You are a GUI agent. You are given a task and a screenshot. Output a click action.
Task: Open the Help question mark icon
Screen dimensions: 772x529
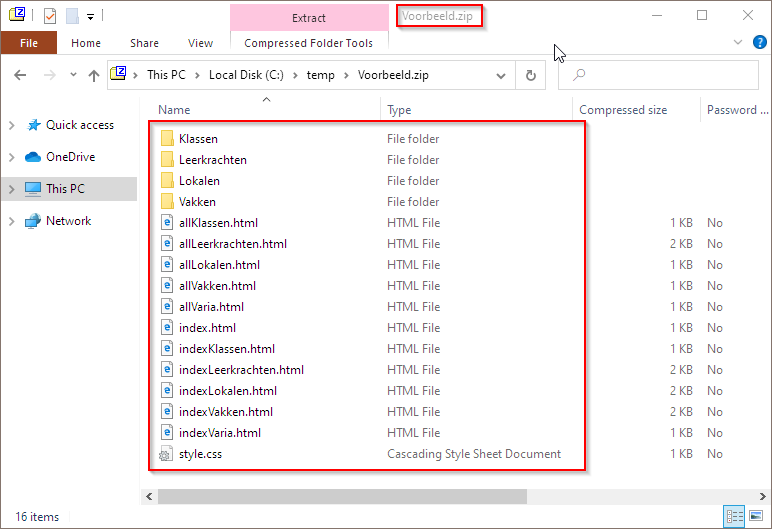(759, 42)
